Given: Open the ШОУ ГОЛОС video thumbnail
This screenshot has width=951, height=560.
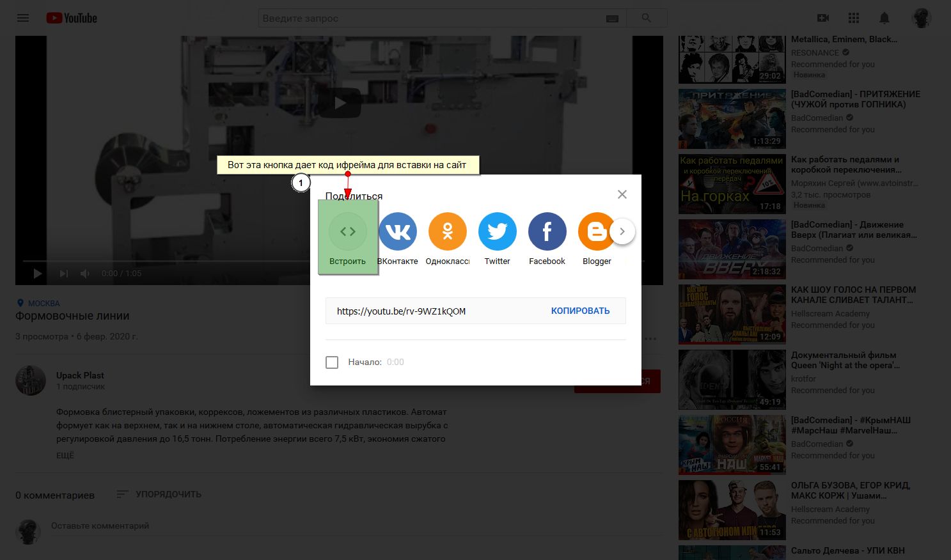Looking at the screenshot, I should pos(732,315).
